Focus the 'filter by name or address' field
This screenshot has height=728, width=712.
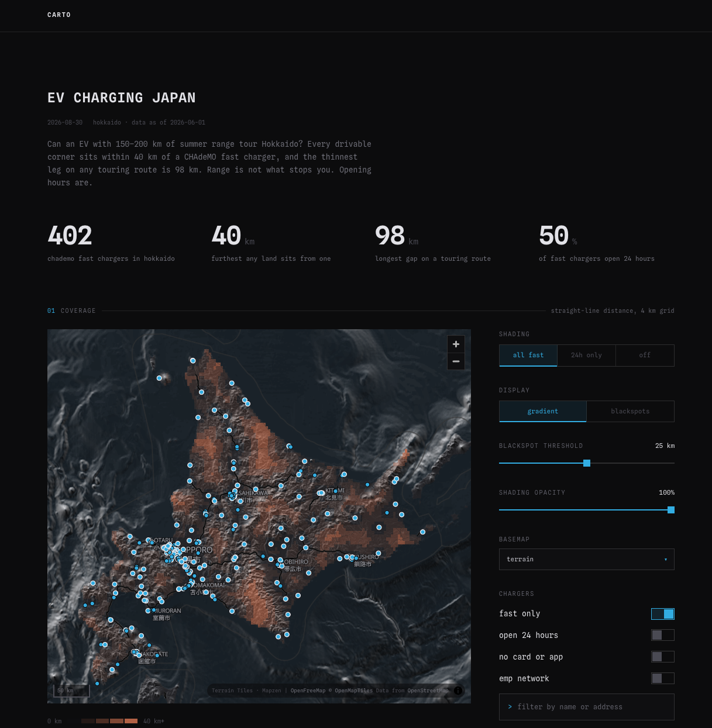(587, 707)
